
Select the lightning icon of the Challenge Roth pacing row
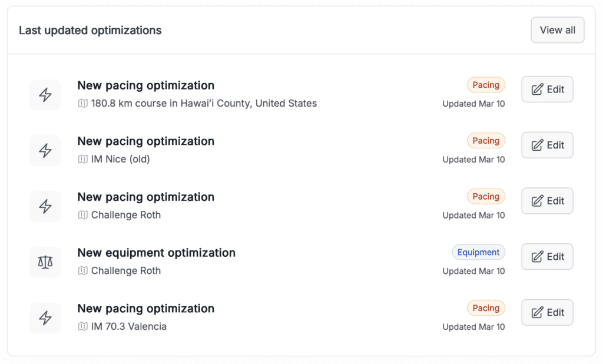(x=45, y=206)
